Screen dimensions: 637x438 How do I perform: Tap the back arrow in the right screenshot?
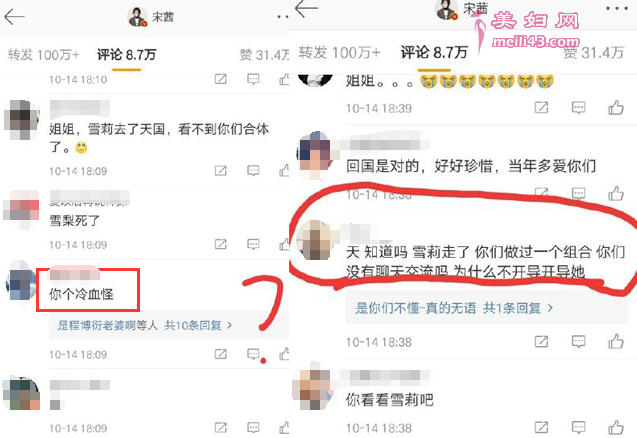click(x=306, y=9)
